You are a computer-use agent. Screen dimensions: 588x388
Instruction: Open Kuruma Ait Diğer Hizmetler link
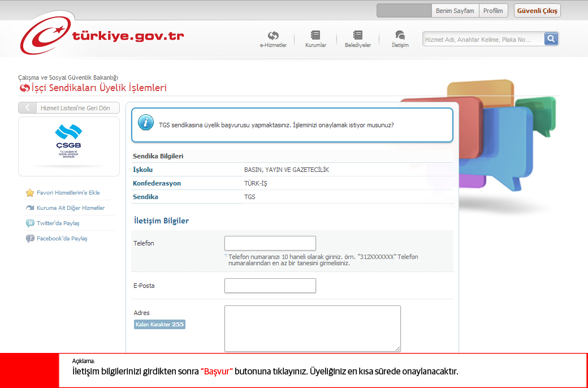(x=70, y=208)
